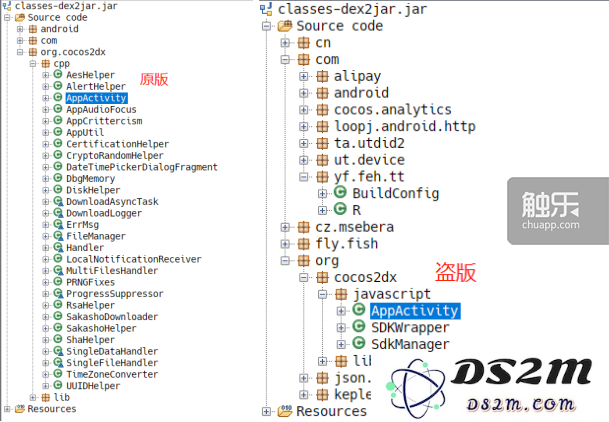Select TimeZoneConverter class label

click(x=112, y=374)
